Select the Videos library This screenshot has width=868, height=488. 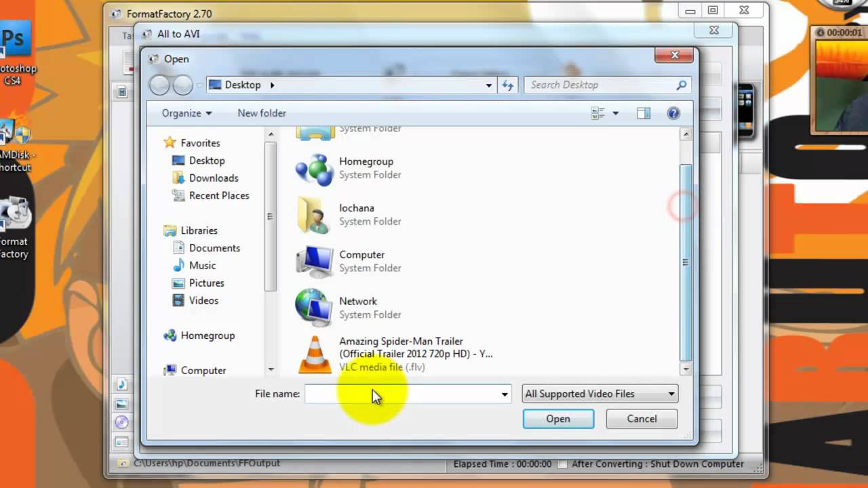coord(203,301)
